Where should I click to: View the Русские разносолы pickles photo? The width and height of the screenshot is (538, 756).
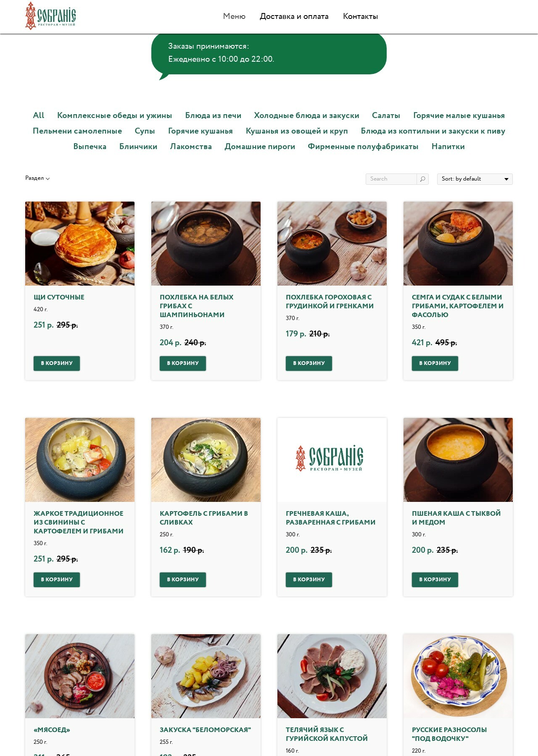coord(458,676)
